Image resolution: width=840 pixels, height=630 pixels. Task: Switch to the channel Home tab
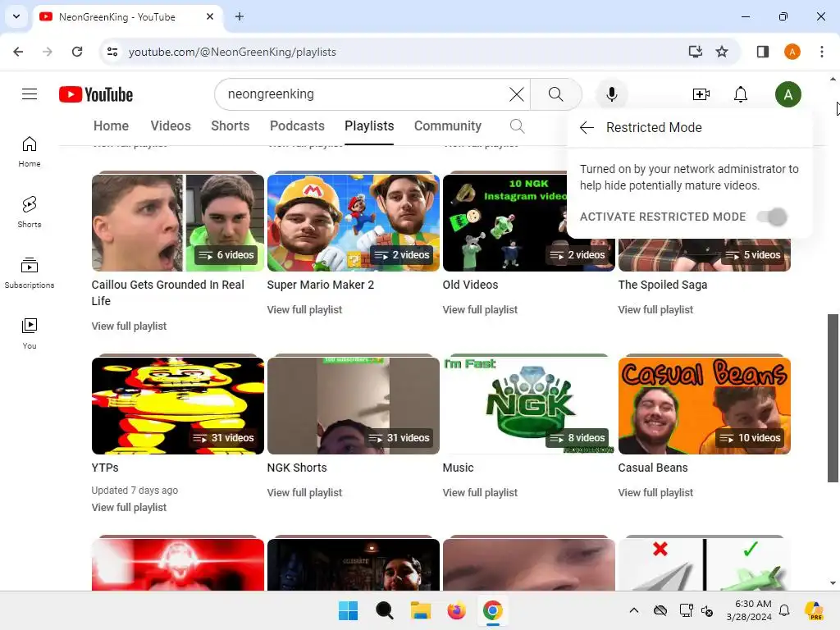[111, 126]
